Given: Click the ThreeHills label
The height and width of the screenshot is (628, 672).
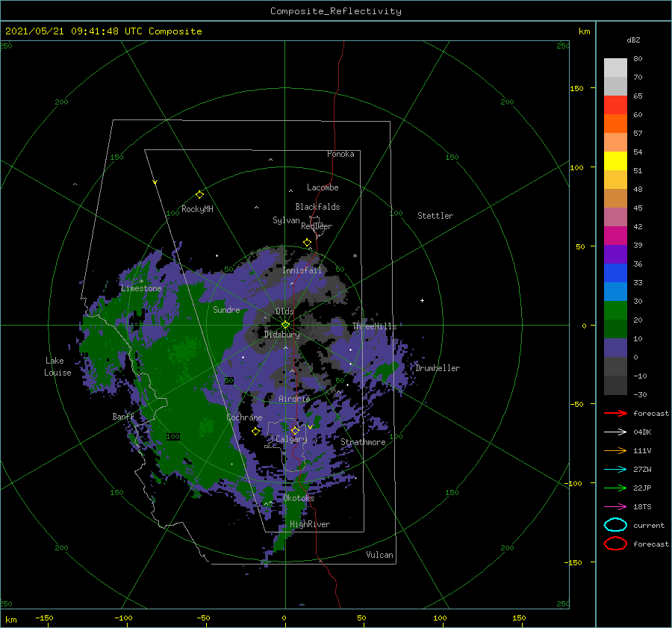Looking at the screenshot, I should pyautogui.click(x=375, y=326).
